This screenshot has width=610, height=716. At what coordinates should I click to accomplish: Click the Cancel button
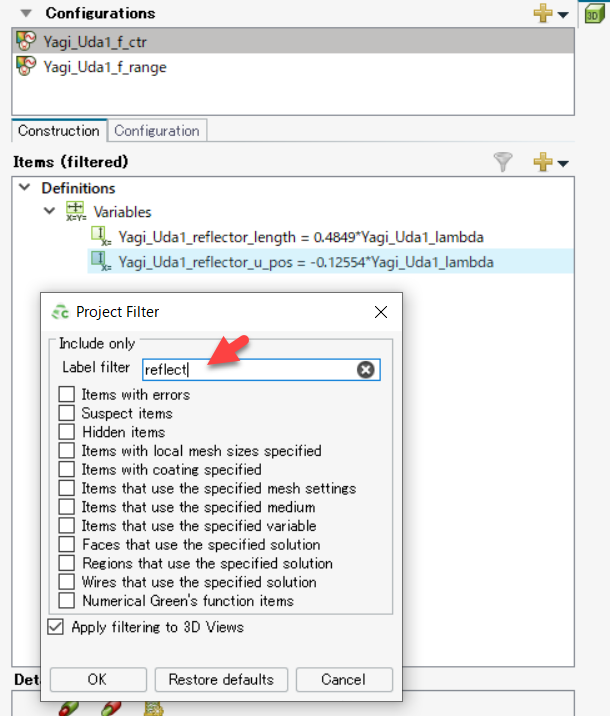point(344,679)
